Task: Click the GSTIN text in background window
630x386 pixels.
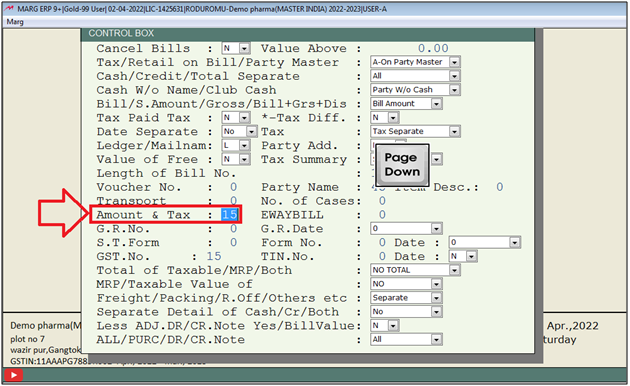Action: click(48, 361)
